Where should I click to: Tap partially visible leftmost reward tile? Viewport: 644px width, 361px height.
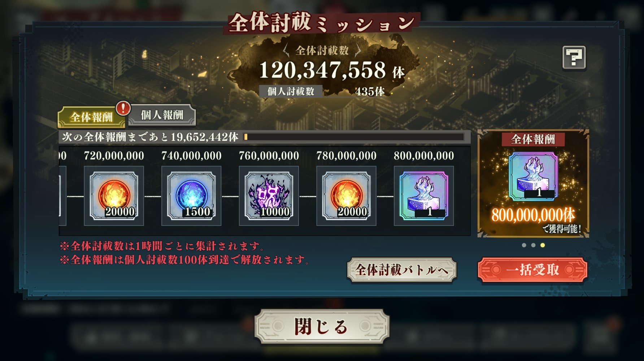pos(62,196)
